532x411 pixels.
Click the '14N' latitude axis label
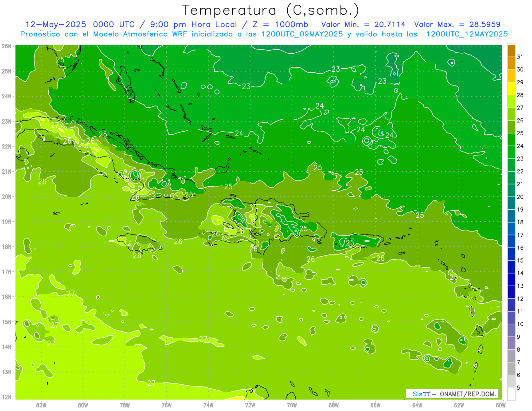(7, 347)
